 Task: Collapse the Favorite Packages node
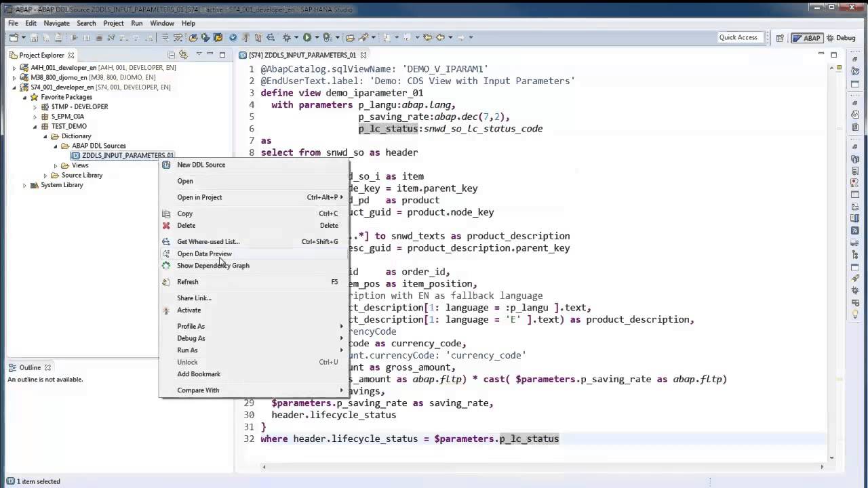tap(24, 97)
